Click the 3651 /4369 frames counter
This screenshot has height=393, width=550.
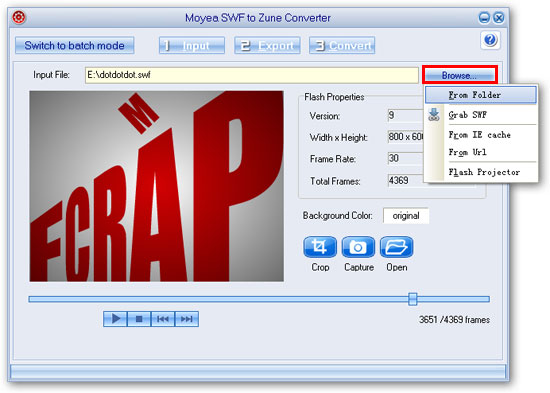tap(454, 320)
